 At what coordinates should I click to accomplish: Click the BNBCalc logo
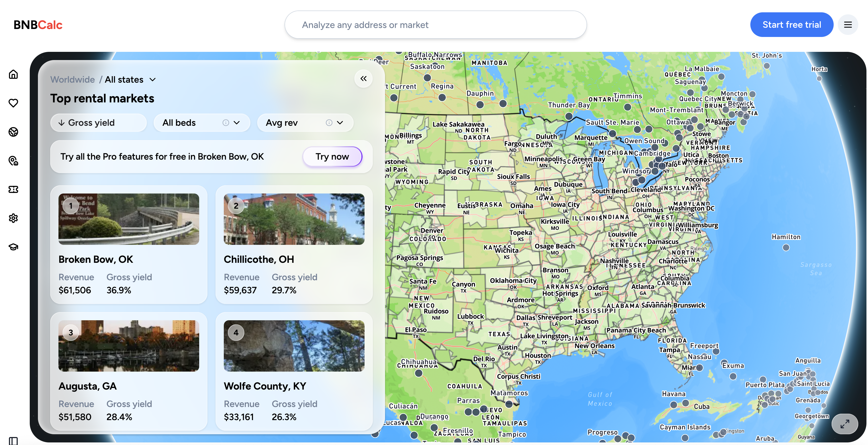38,25
